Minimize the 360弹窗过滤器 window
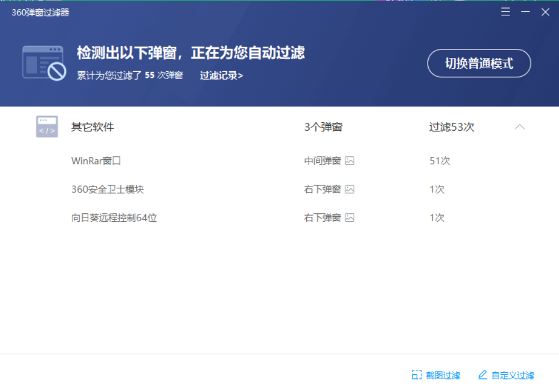 pos(525,12)
